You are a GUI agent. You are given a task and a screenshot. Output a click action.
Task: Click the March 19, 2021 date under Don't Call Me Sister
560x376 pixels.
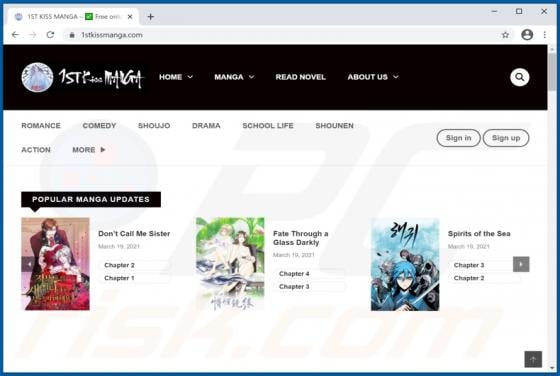[x=119, y=246]
